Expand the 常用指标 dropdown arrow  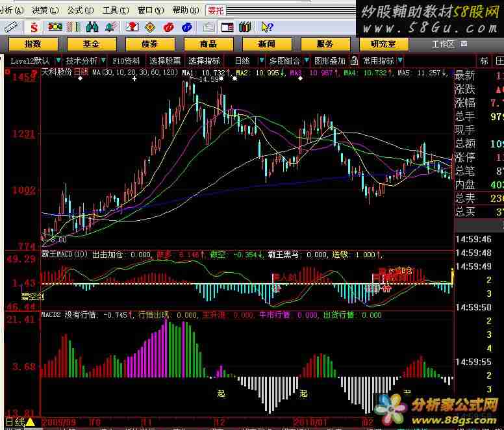pyautogui.click(x=400, y=60)
